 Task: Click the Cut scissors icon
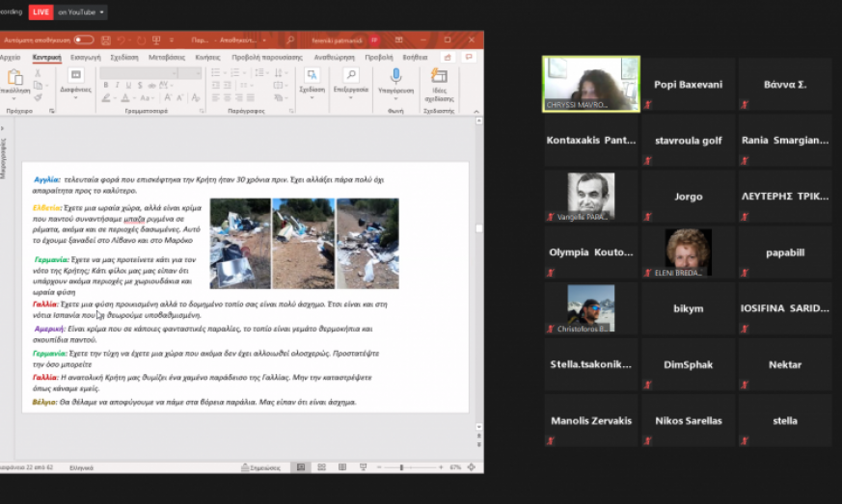(38, 73)
